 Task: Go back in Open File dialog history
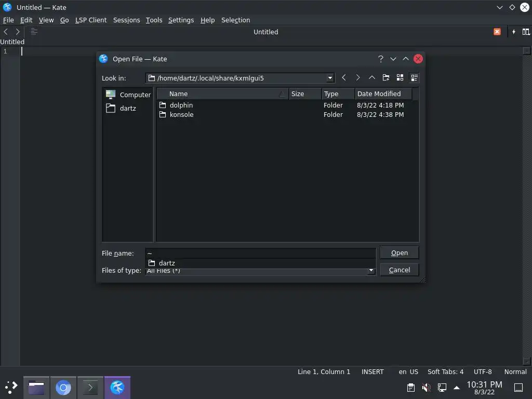click(344, 78)
